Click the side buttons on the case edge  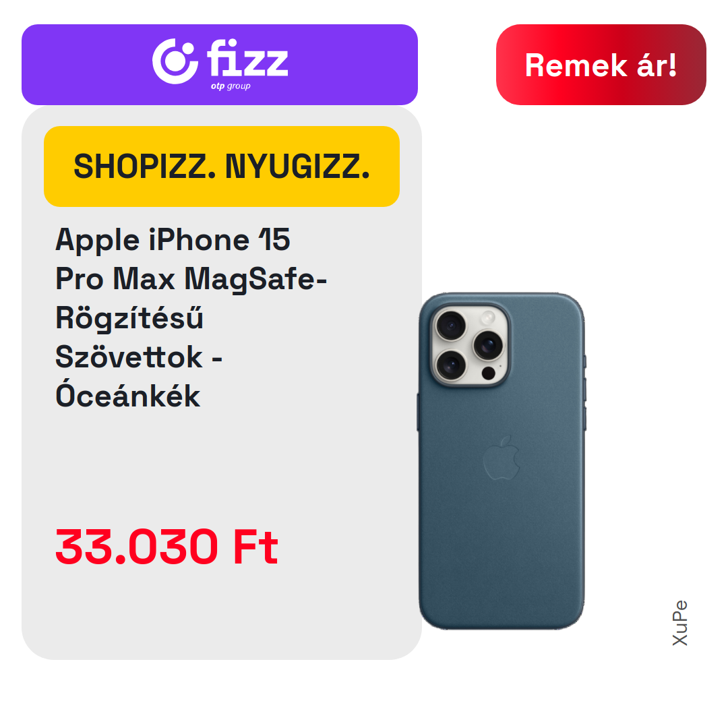tap(584, 392)
